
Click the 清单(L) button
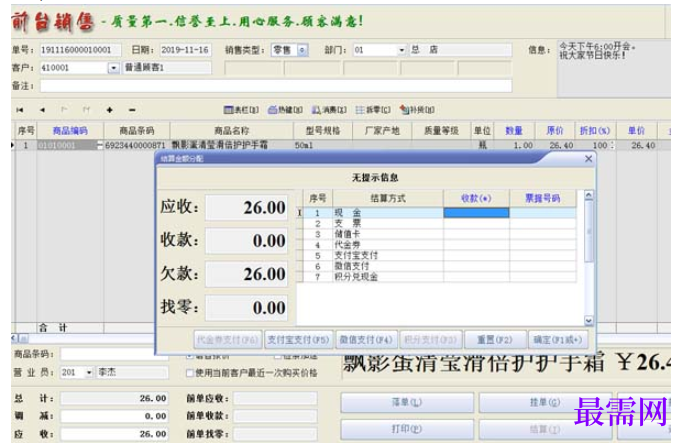pos(407,402)
